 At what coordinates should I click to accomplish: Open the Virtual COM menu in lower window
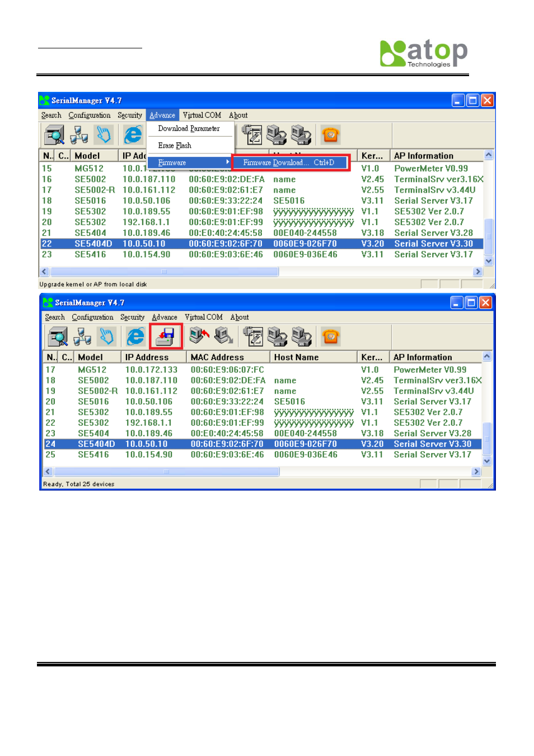point(204,318)
